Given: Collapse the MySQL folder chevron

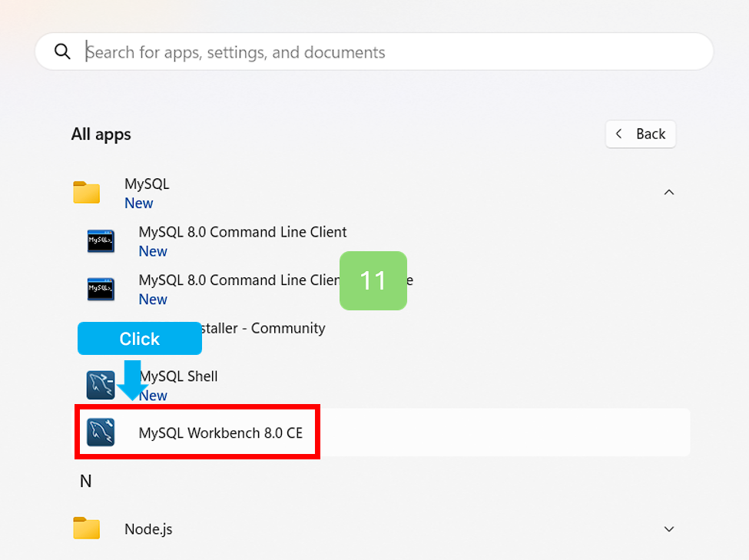Looking at the screenshot, I should coord(669,193).
